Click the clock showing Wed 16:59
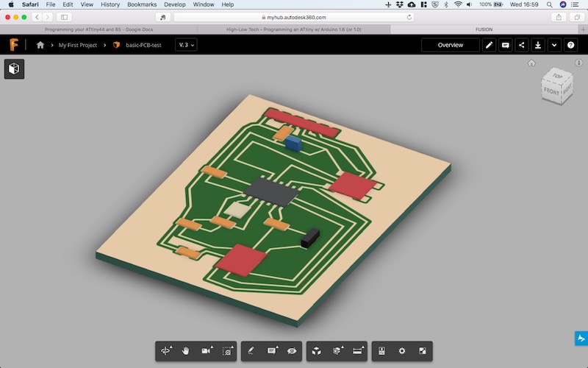Viewport: 588px width, 368px height. click(524, 4)
